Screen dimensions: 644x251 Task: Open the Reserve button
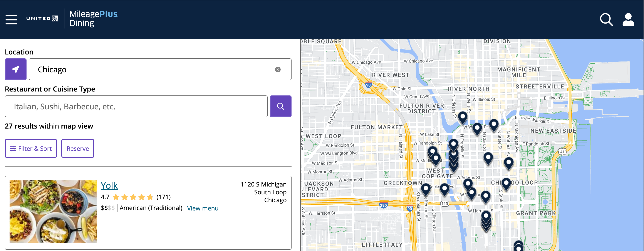77,148
